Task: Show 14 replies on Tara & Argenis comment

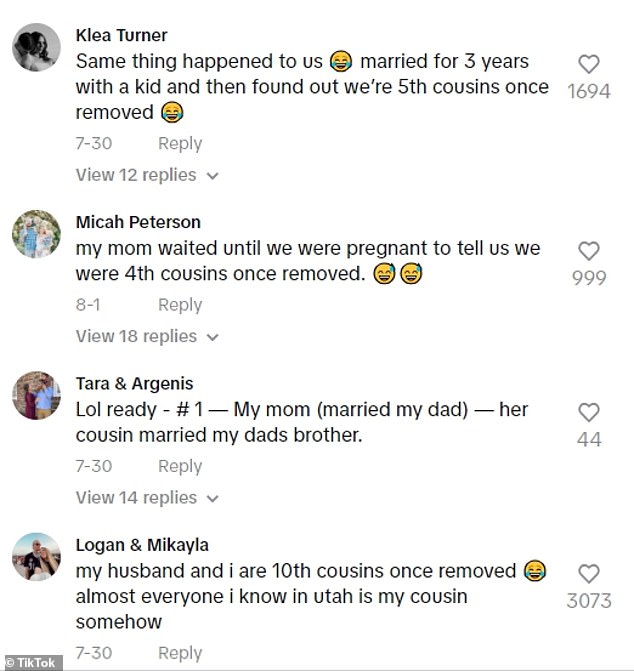Action: 147,497
